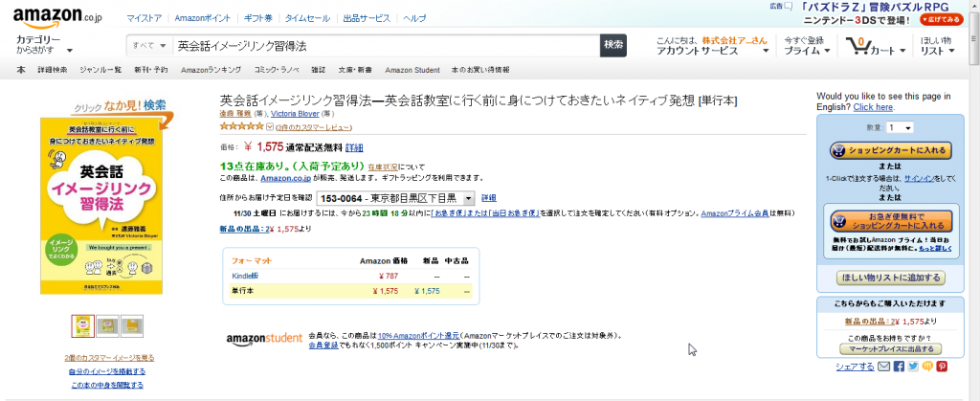Open Amazonポイント in top navigation
This screenshot has height=401, width=980.
point(203,18)
